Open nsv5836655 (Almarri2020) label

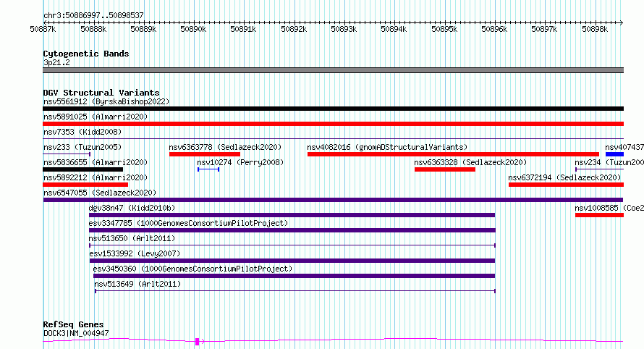tap(96, 162)
